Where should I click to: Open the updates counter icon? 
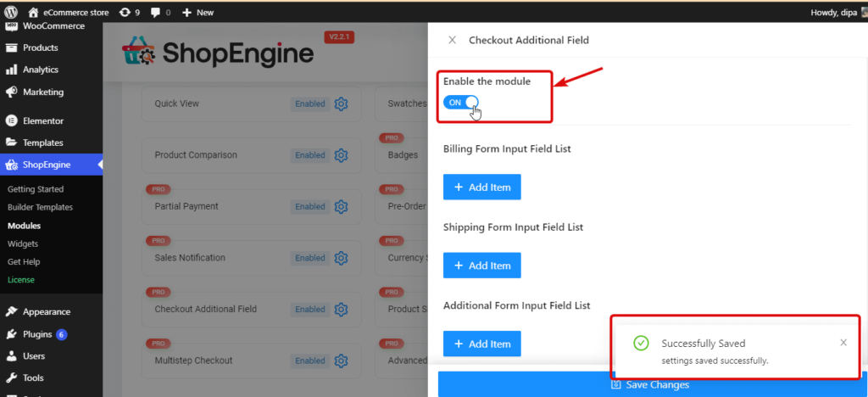click(125, 12)
